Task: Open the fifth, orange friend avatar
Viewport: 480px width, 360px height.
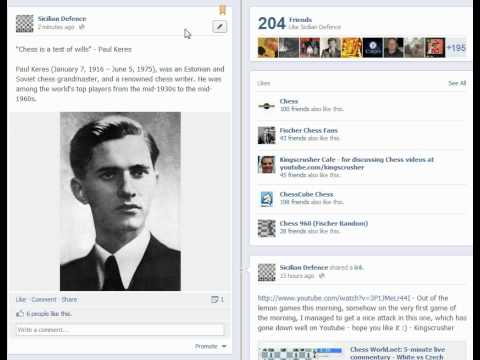Action: (x=352, y=48)
